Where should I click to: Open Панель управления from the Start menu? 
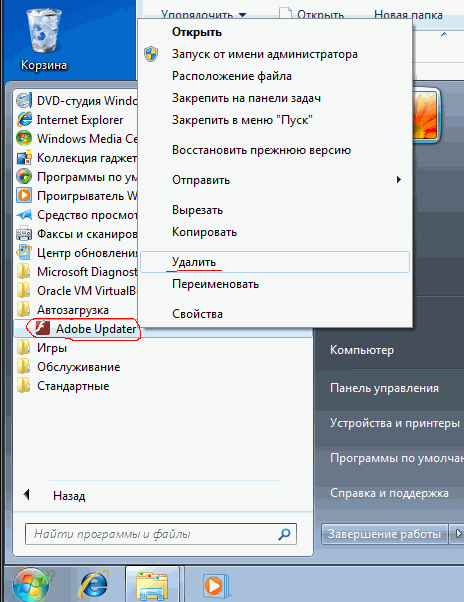pos(384,388)
